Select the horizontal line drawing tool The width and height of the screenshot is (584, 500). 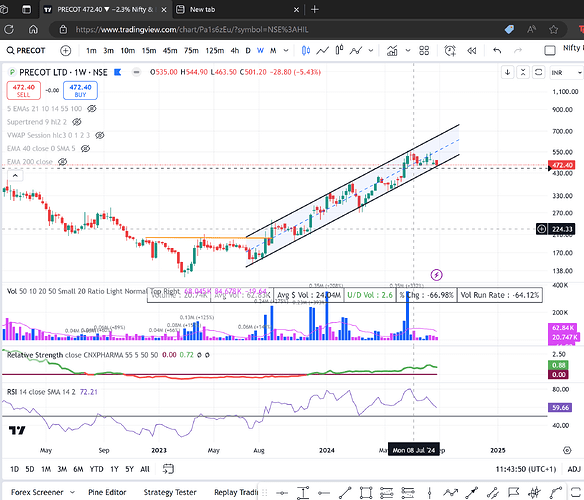point(282,493)
